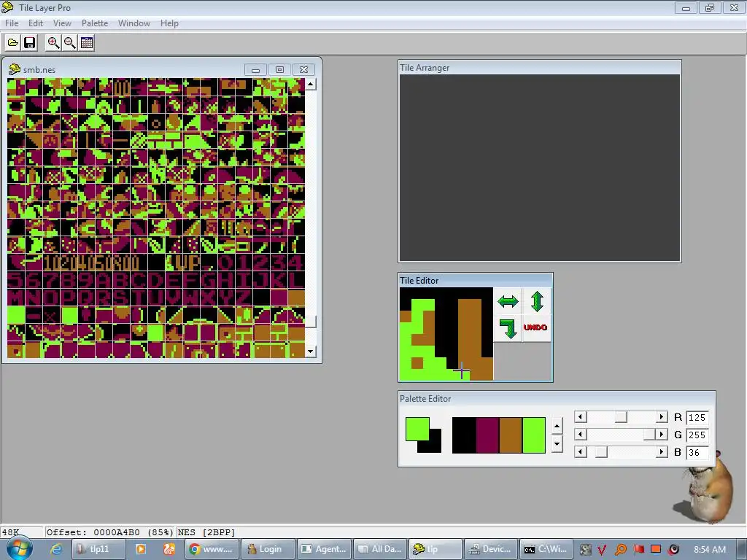The height and width of the screenshot is (560, 747).
Task: Open Internet Explorer from the taskbar
Action: tap(56, 549)
